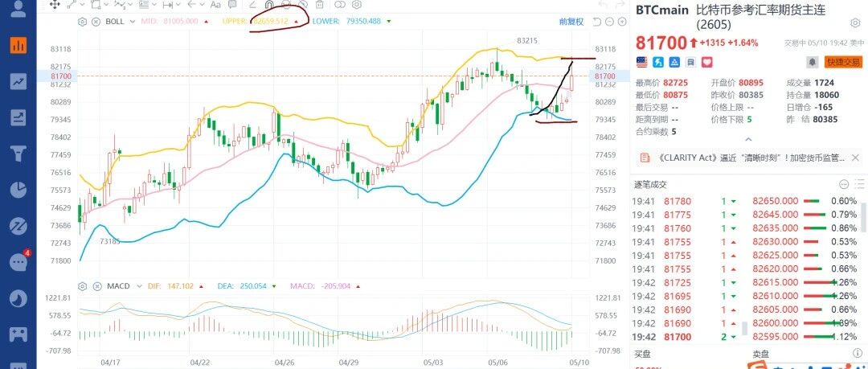Select the measure range drawing tool
This screenshot has width=868, height=369.
[167, 5]
